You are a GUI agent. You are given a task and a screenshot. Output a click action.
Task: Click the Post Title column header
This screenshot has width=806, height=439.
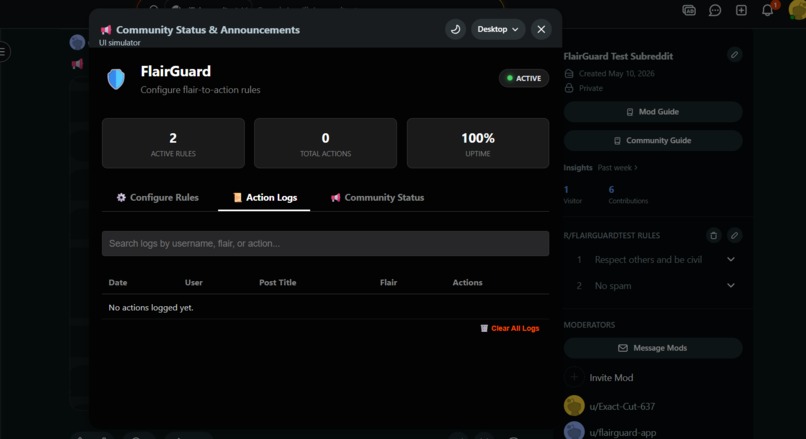point(278,283)
